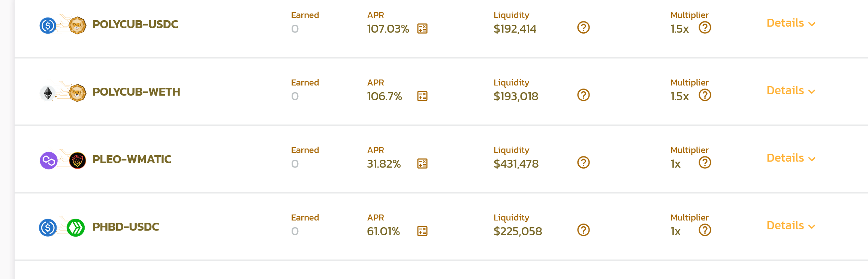
Task: Open APR calculator for POLYCUB-WETH
Action: [422, 96]
